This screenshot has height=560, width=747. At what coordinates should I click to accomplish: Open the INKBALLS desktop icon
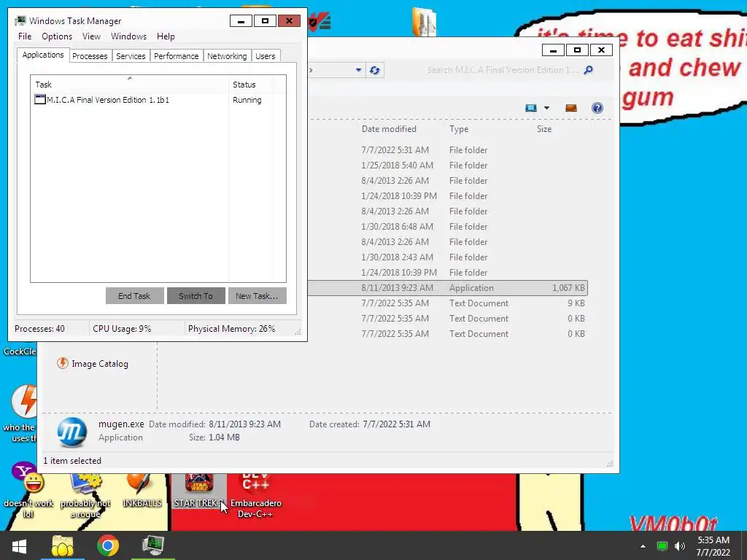142,491
